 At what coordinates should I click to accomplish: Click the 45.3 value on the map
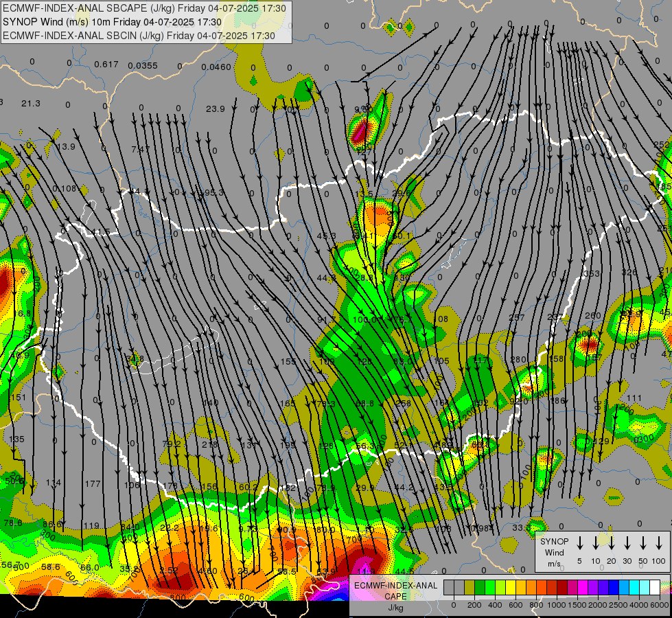coord(326,236)
